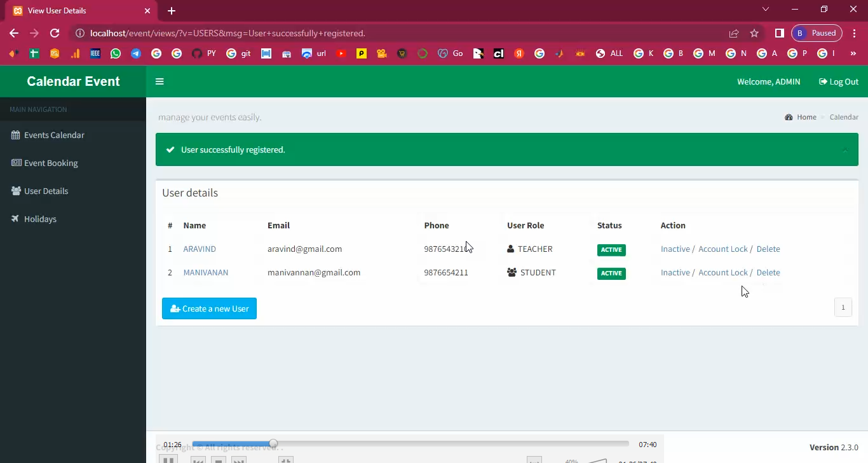Viewport: 868px width, 463px height.
Task: Open the YouTube bookmark icon
Action: (341, 54)
